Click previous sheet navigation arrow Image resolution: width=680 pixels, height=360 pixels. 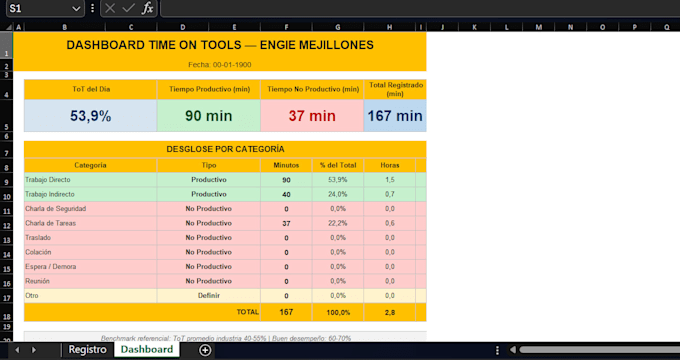tap(17, 350)
